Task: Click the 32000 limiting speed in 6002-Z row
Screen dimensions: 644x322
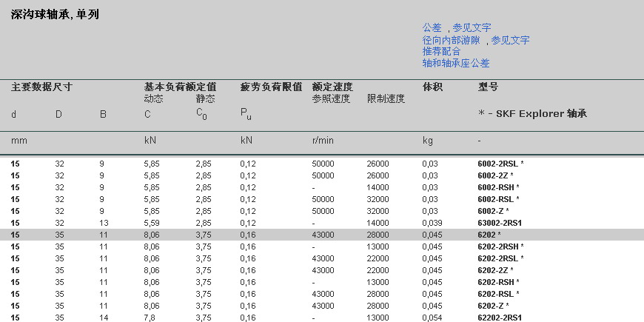Action: [x=378, y=211]
